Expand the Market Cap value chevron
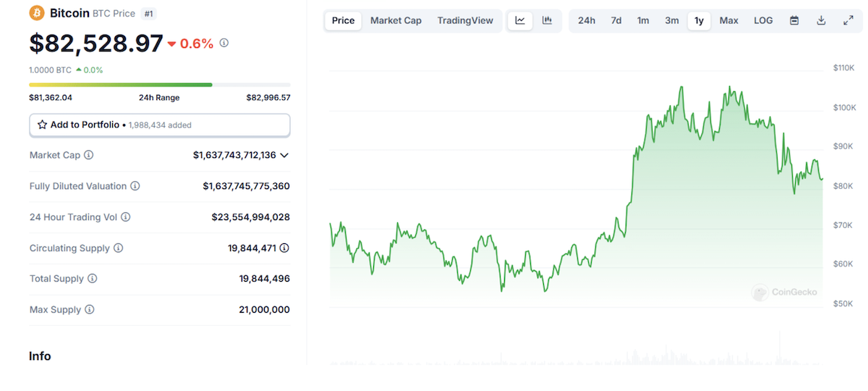The image size is (868, 391). point(284,155)
